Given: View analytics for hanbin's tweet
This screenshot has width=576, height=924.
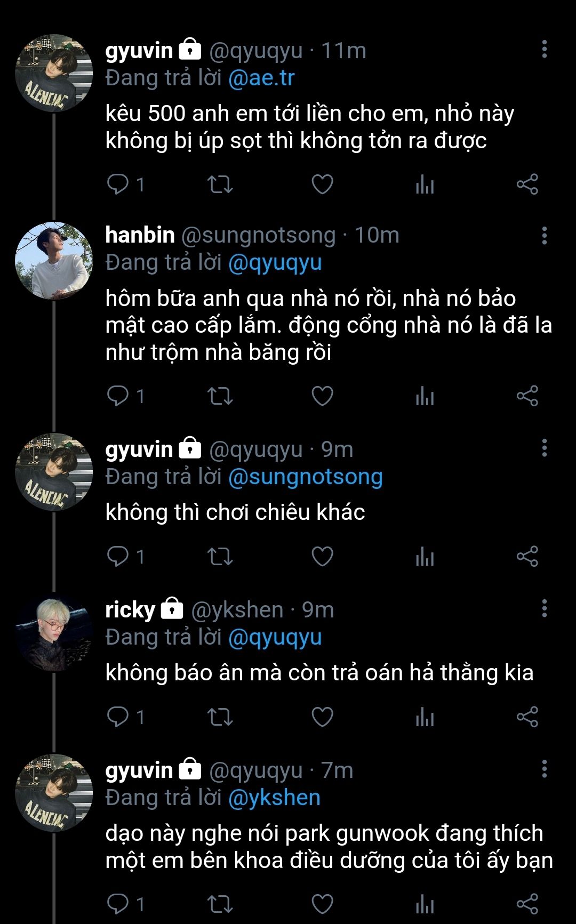Looking at the screenshot, I should [x=425, y=396].
